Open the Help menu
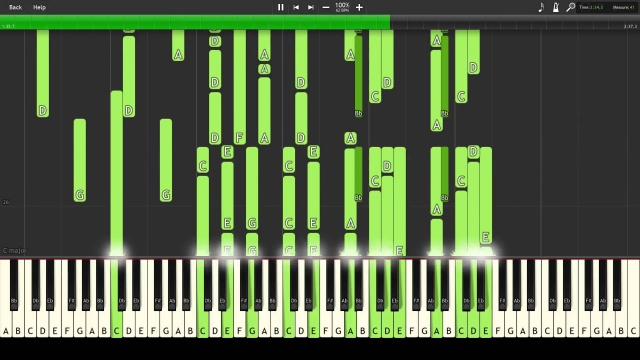Screen dimensions: 640x360 (39, 7)
